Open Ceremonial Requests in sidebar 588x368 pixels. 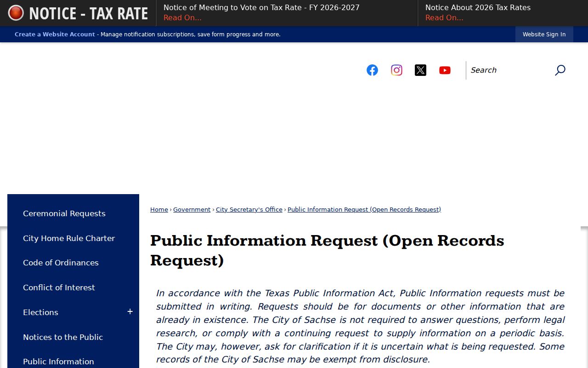(64, 213)
